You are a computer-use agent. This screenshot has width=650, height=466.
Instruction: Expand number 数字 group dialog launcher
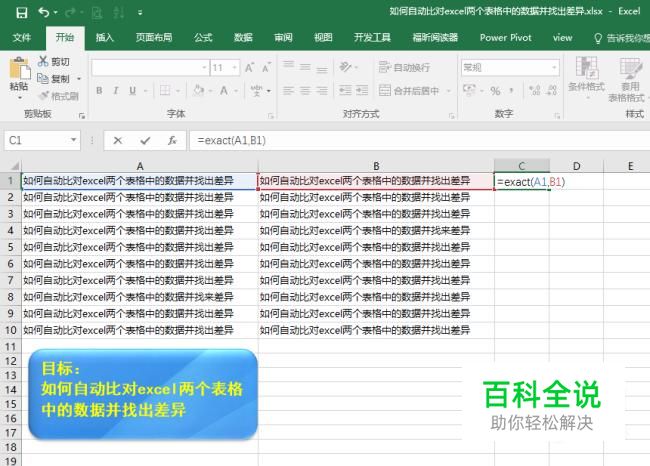557,116
